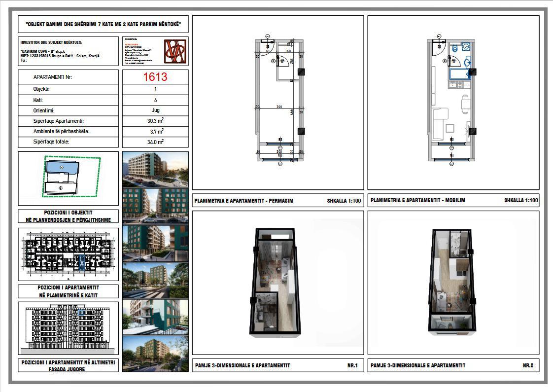553x392 pixels.
Task: Open the render thumbnail showing the crosswalk
Action: [155, 280]
